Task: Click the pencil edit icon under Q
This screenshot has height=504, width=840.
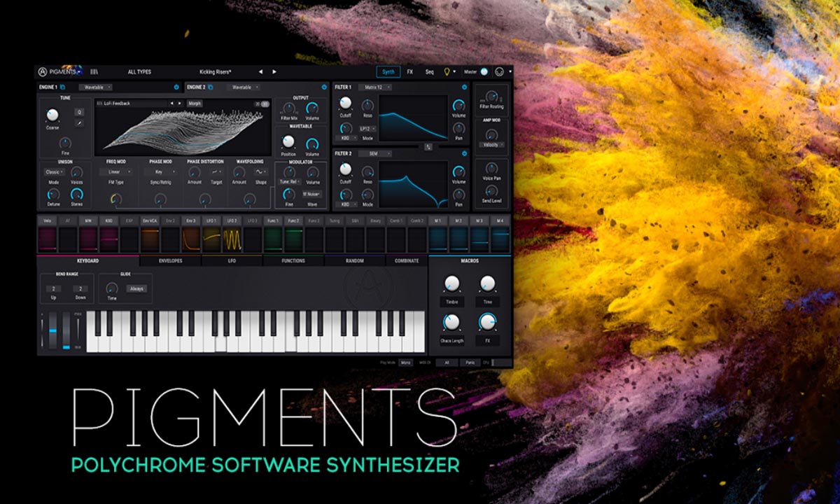Action: coord(79,122)
